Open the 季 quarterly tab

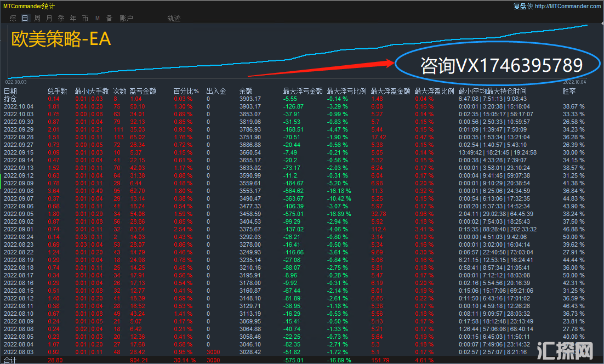[x=61, y=18]
